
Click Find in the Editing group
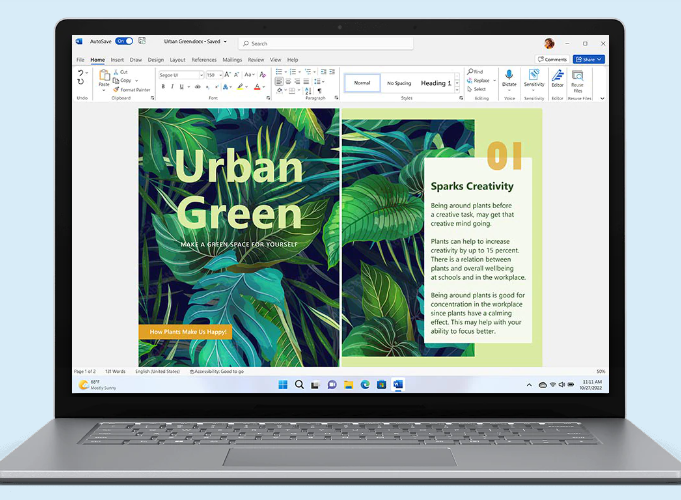pos(476,72)
